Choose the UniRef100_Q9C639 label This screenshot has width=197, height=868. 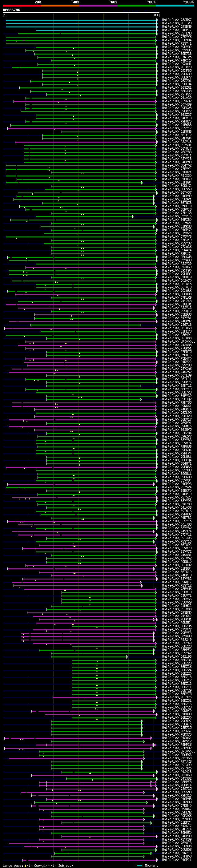pos(176,74)
